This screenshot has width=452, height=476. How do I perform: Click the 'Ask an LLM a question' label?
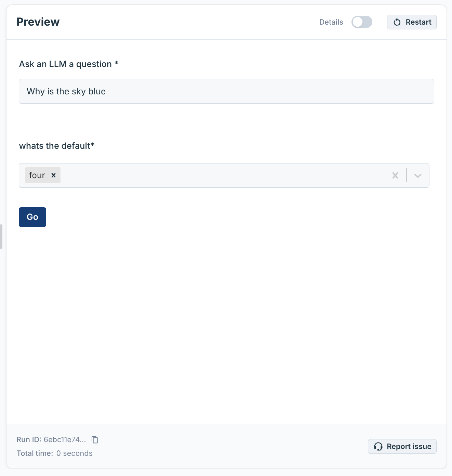pyautogui.click(x=69, y=64)
